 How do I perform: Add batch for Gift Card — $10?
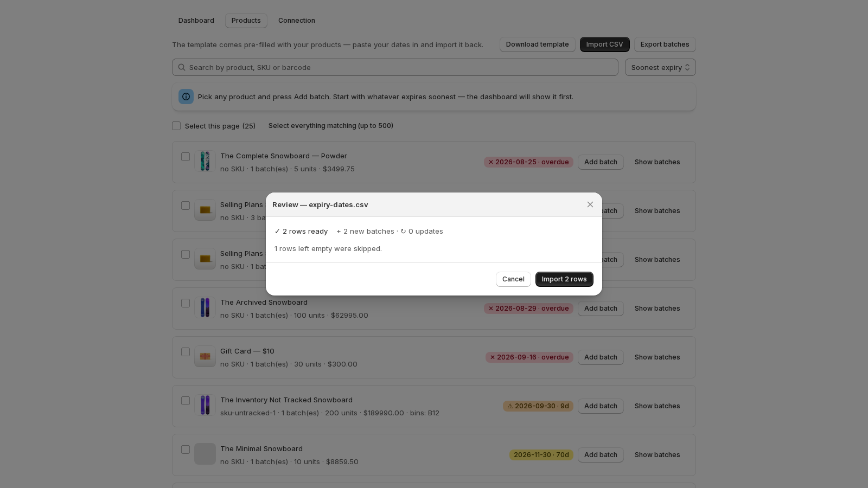(601, 357)
